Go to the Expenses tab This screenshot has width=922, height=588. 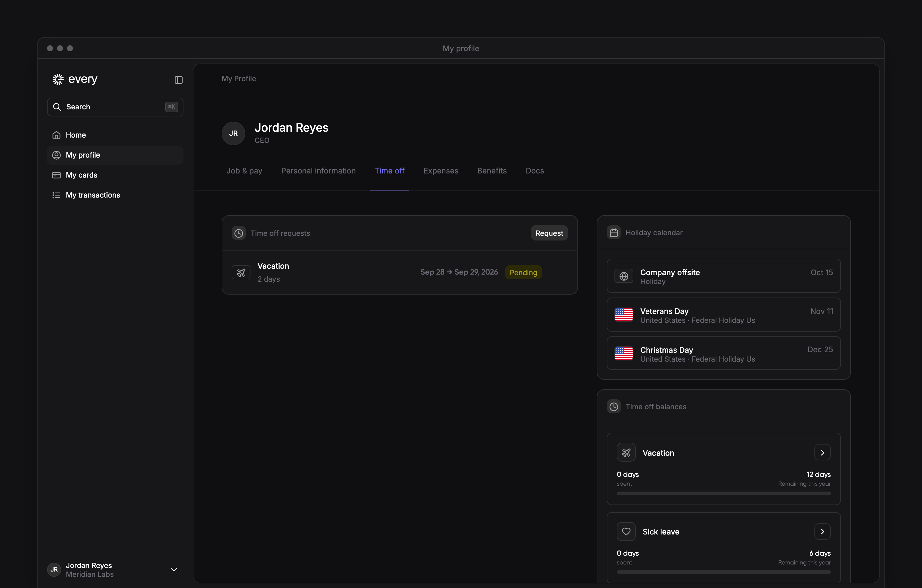[441, 171]
